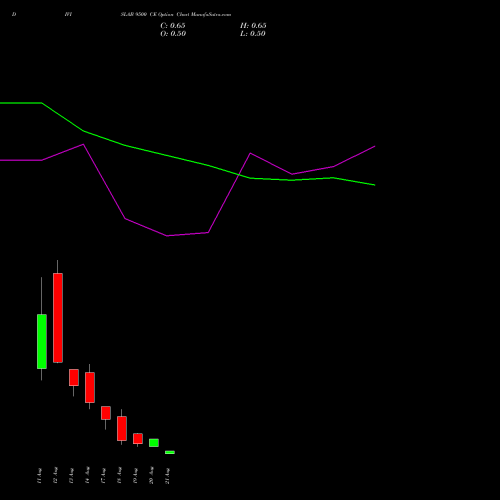Screen dimensions: 500x500
Task: Click the high value H: 0.65
Action: [x=253, y=26]
